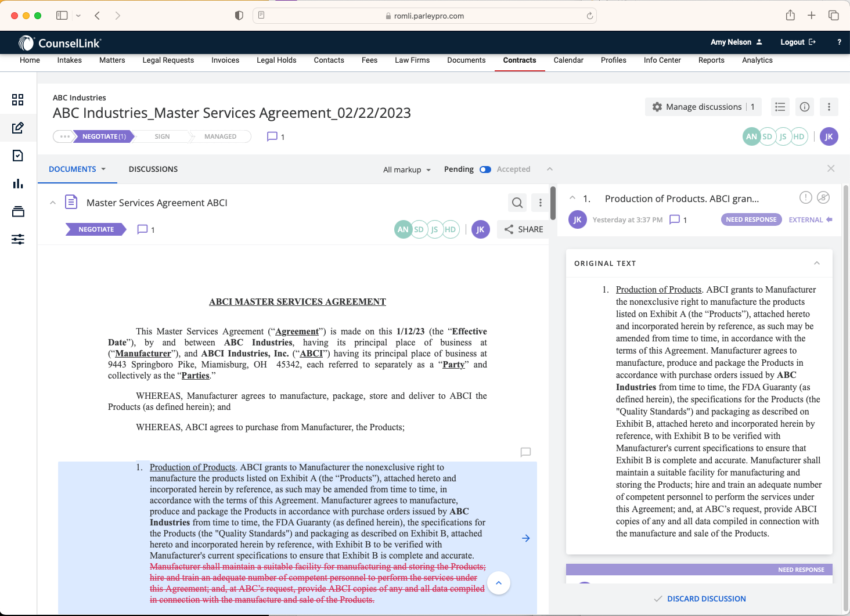Click the NEED RESPONSE status badge
This screenshot has width=850, height=616.
tap(751, 219)
